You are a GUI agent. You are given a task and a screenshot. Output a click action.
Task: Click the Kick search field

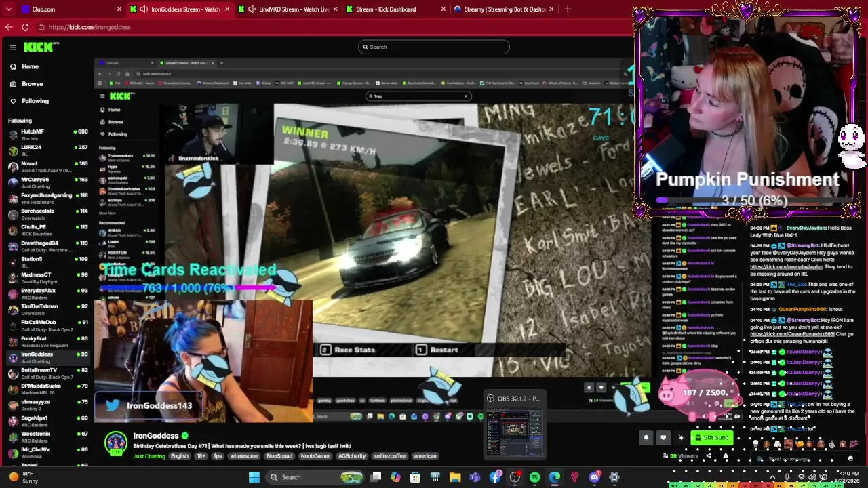tap(434, 47)
